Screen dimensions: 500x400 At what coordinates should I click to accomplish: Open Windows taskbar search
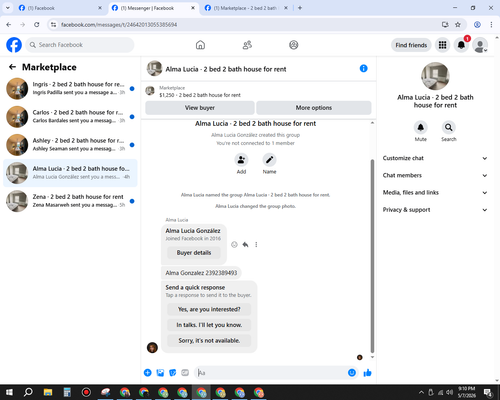click(x=28, y=392)
